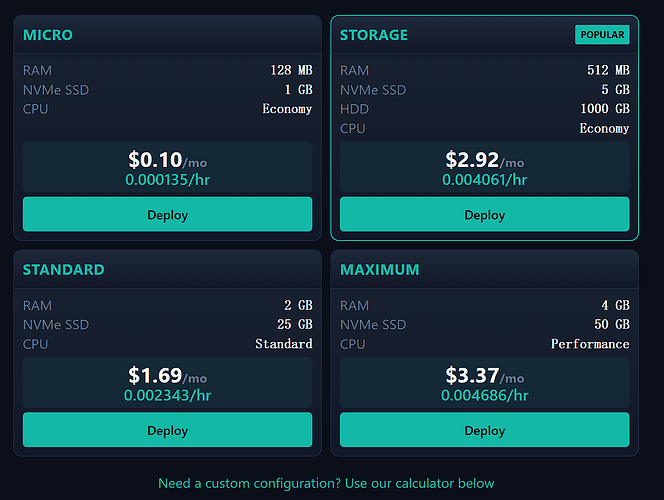Open the custom configuration calculator link
Screen dimensions: 664x500
326,483
